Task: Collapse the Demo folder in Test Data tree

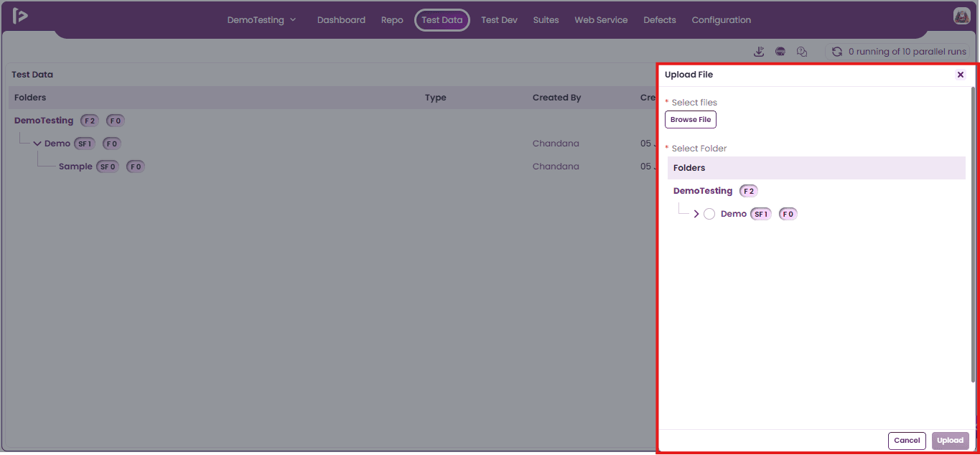Action: pos(37,144)
